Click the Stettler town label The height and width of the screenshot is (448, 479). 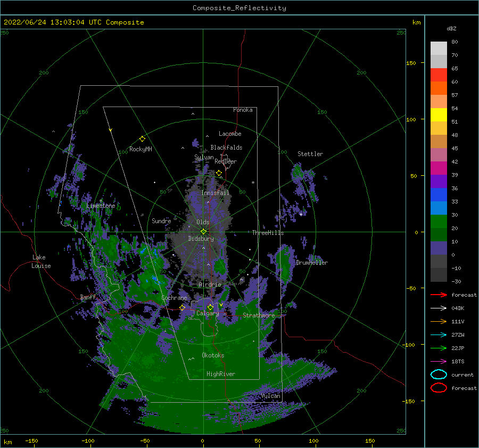[310, 154]
